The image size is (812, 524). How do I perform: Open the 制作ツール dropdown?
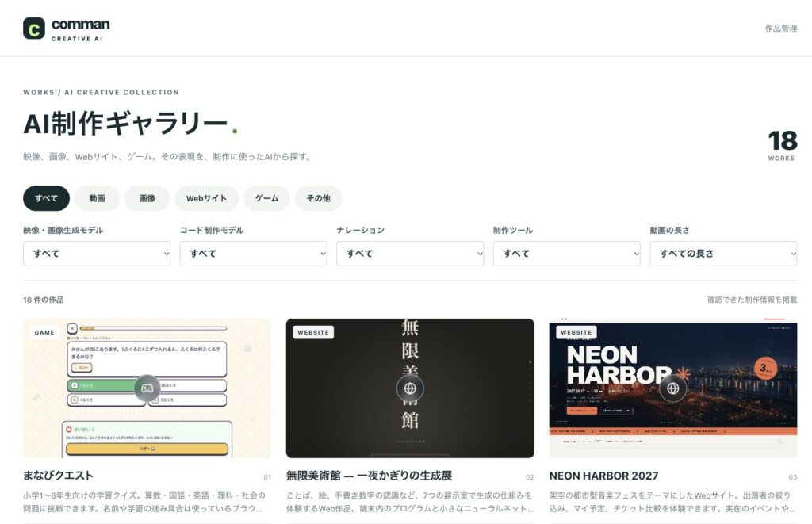point(566,254)
